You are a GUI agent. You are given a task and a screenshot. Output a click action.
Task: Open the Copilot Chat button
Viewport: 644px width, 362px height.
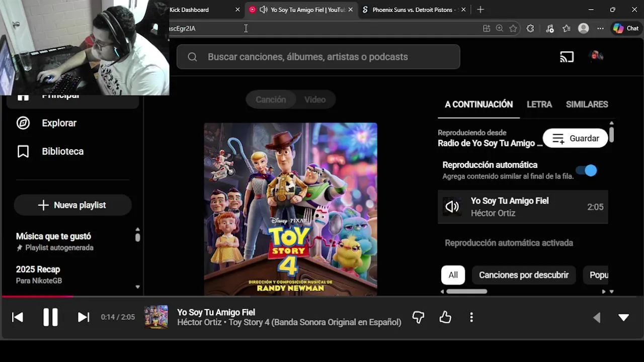point(625,29)
